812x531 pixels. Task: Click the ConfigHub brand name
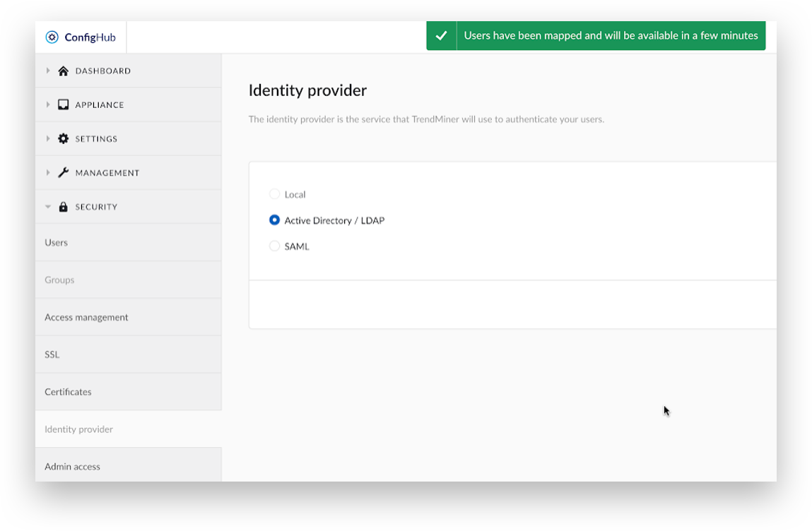click(90, 37)
